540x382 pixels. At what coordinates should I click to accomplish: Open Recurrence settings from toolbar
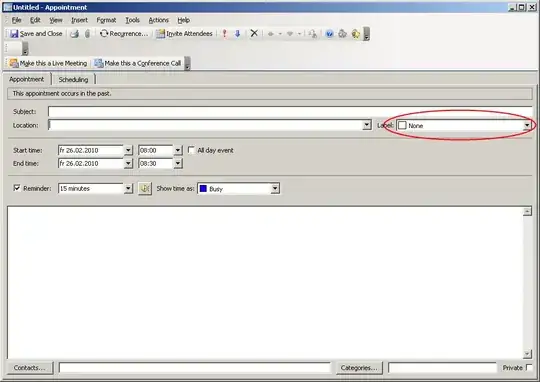[x=124, y=34]
